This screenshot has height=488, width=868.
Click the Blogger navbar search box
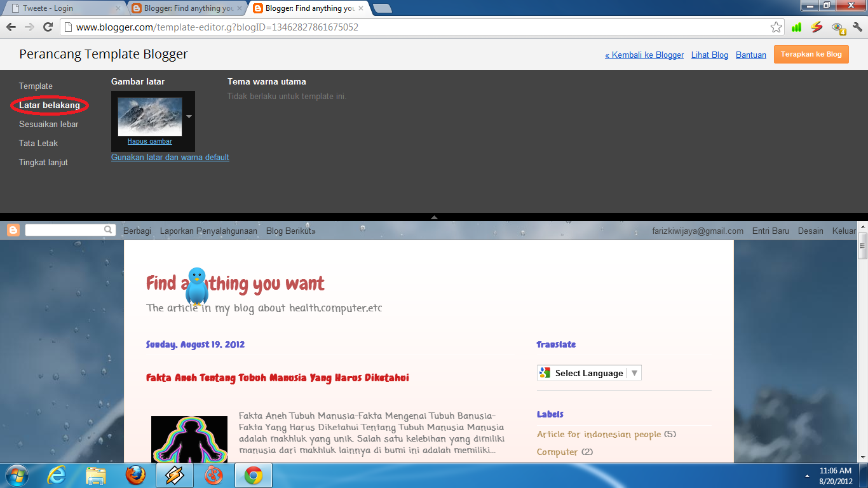click(64, 230)
